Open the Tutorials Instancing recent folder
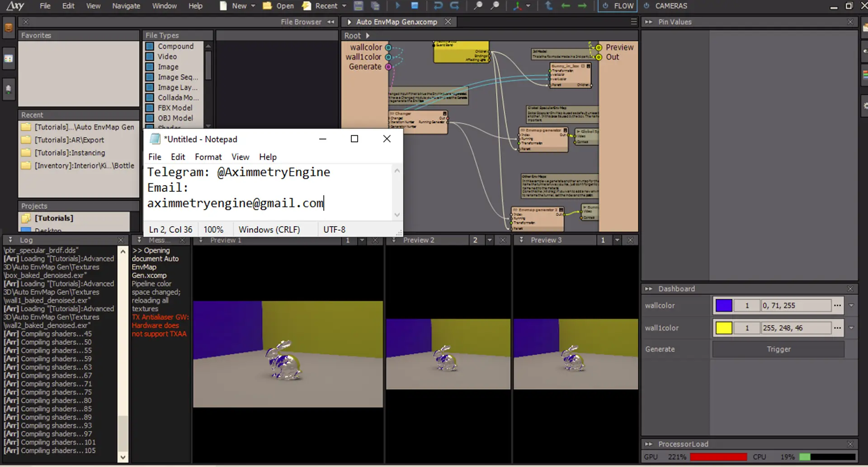The image size is (868, 467). [x=70, y=153]
